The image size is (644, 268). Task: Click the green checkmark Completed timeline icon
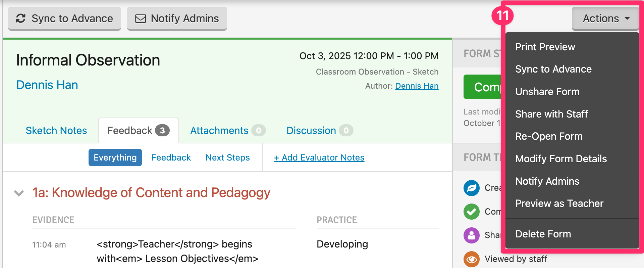472,212
